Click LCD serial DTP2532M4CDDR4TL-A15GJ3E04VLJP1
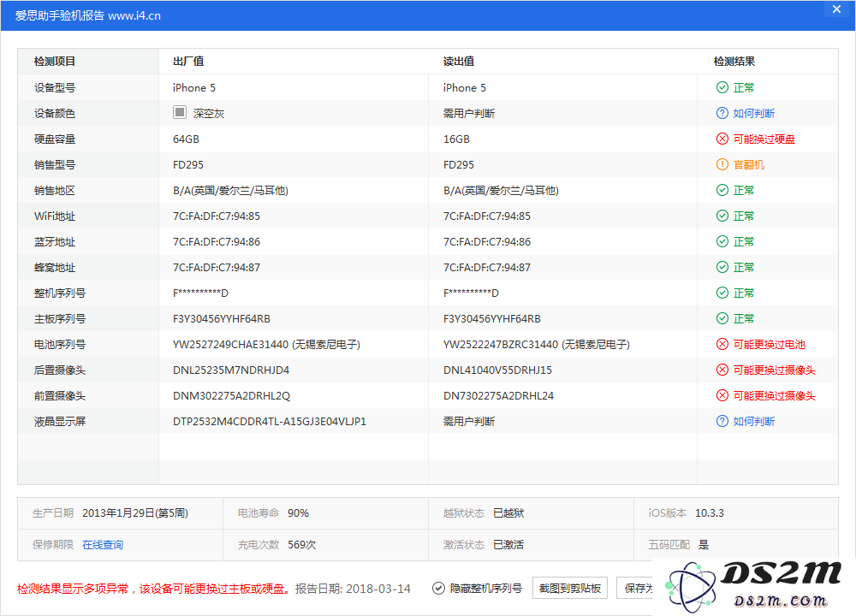The image size is (856, 616). [270, 421]
